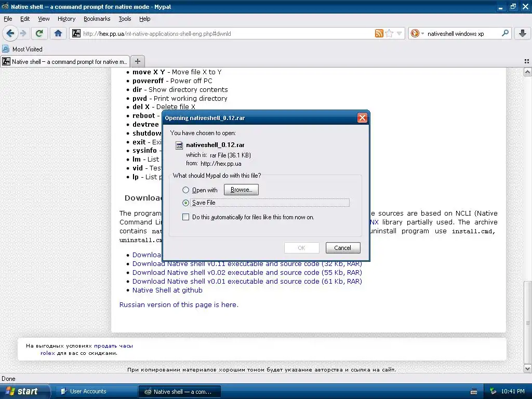Go back with the Back arrow button
The width and height of the screenshot is (532, 399).
pos(10,33)
